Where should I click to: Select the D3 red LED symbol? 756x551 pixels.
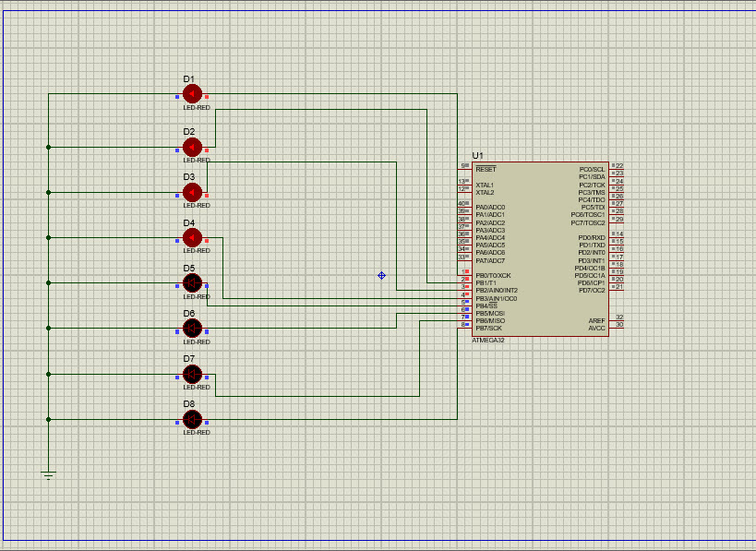click(x=192, y=192)
